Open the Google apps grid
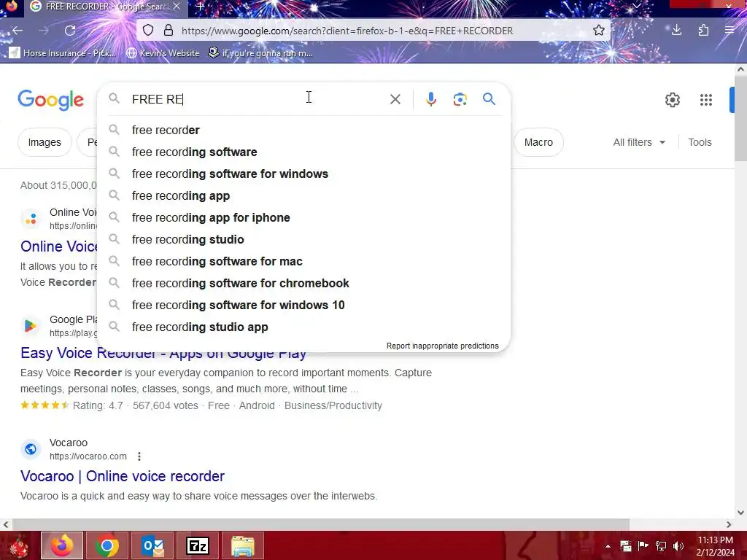Viewport: 747px width, 560px height. click(x=706, y=100)
